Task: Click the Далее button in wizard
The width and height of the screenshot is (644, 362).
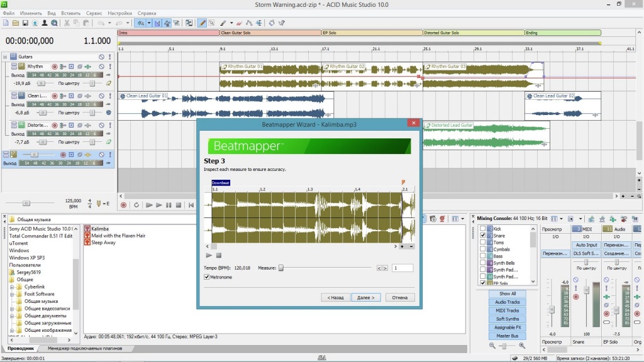Action: 365,297
